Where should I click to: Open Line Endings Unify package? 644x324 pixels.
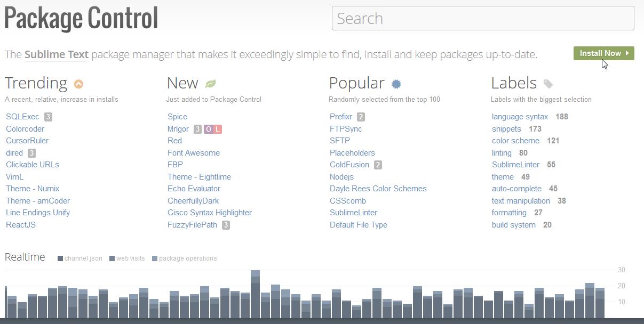[x=38, y=213]
